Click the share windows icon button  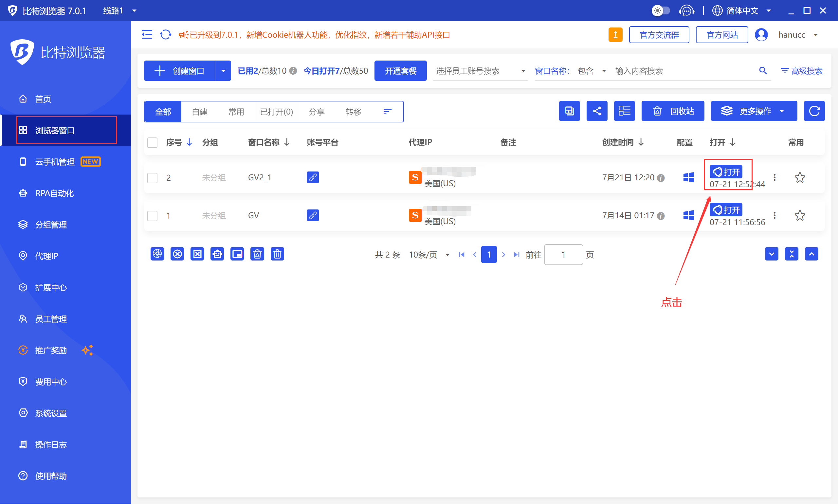597,111
